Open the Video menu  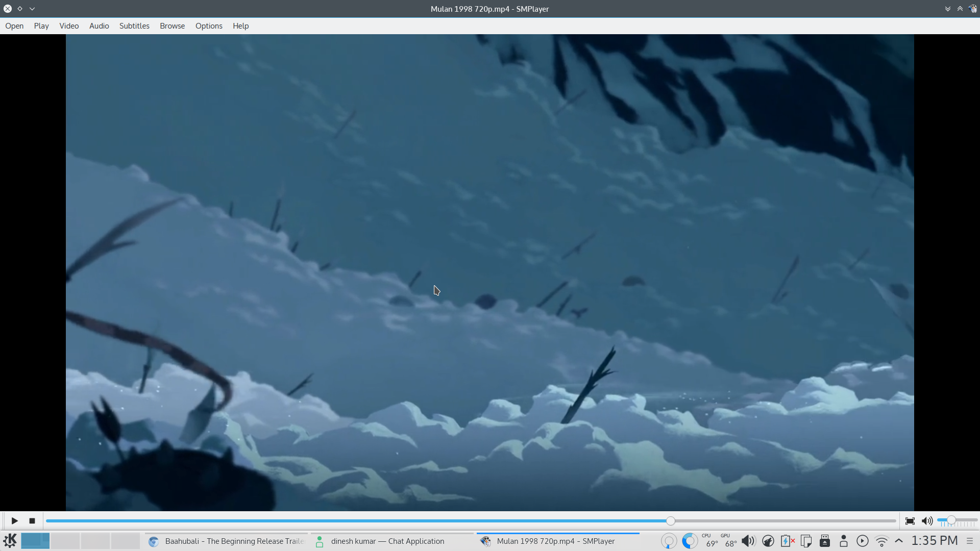[69, 26]
